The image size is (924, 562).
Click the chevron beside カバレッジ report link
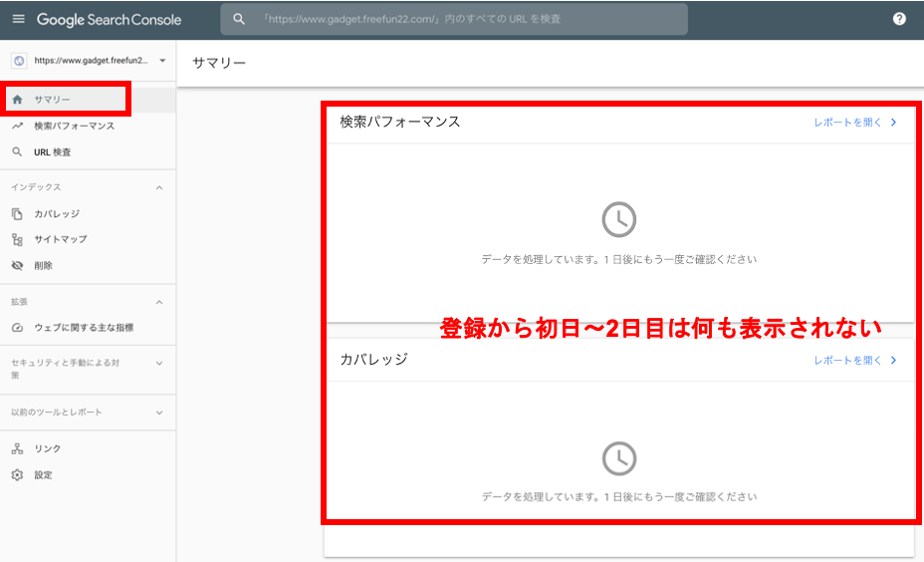coord(894,361)
